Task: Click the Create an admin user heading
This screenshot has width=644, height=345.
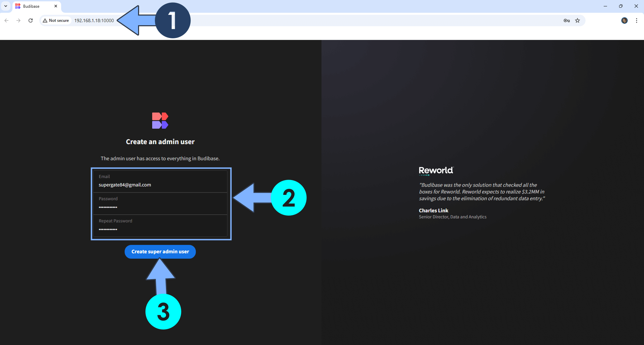Action: click(x=160, y=142)
